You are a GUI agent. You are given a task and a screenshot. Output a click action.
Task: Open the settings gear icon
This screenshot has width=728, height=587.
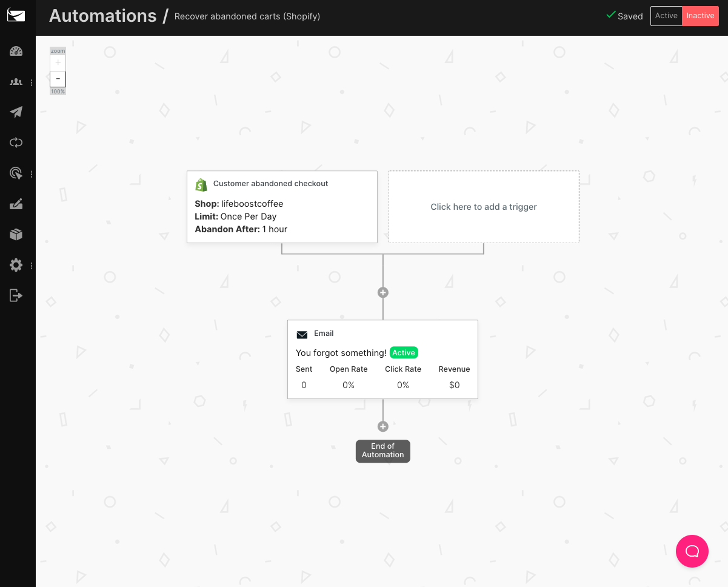click(x=16, y=265)
